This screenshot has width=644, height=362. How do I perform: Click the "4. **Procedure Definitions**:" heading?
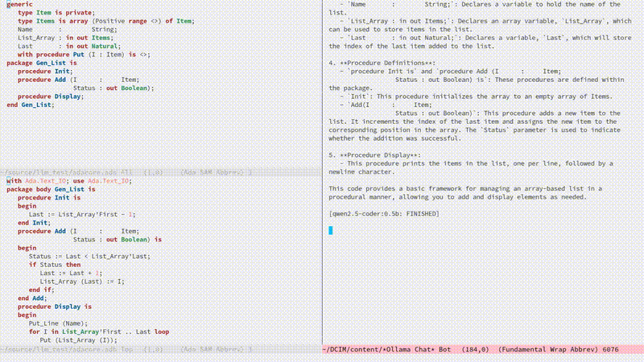382,63
